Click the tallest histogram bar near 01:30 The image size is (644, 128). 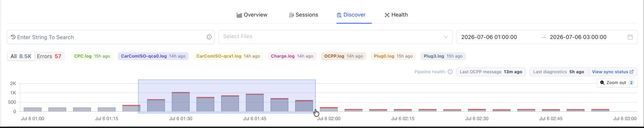(180, 102)
